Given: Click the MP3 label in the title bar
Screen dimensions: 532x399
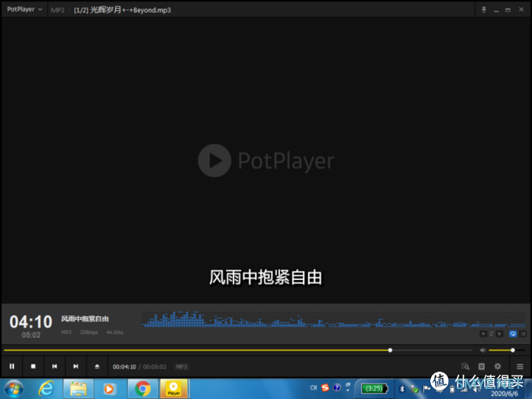Looking at the screenshot, I should tap(57, 10).
